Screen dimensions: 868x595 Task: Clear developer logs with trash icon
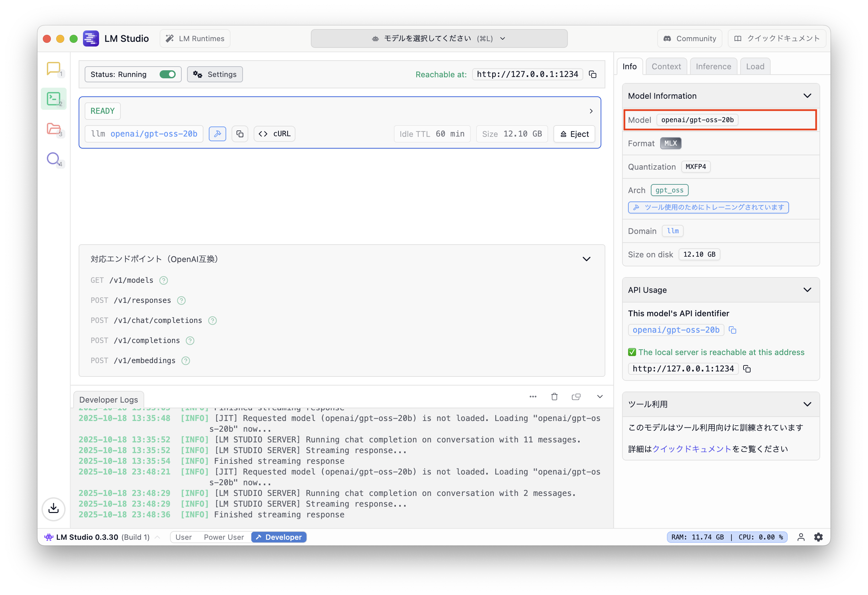pyautogui.click(x=554, y=397)
